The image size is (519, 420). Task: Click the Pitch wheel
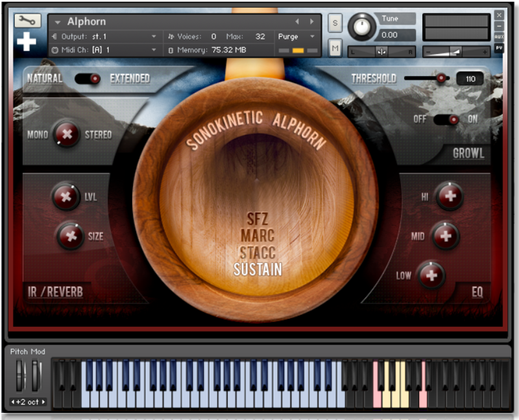(21, 376)
